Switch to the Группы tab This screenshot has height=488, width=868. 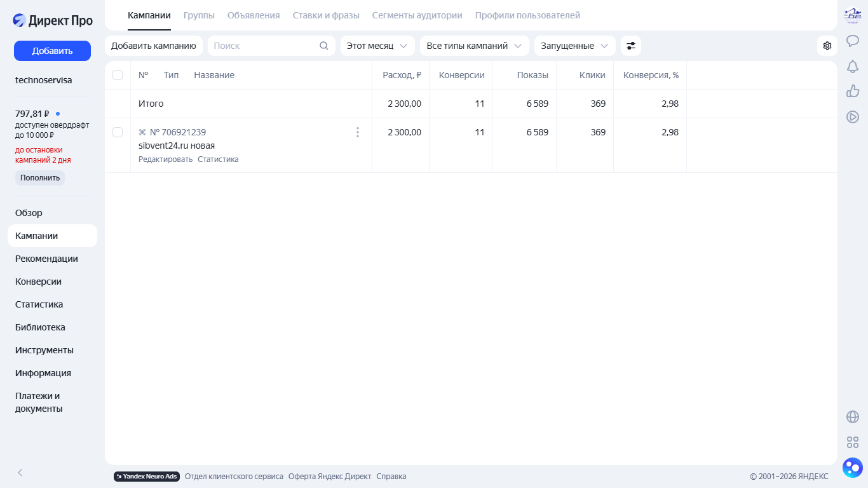199,15
